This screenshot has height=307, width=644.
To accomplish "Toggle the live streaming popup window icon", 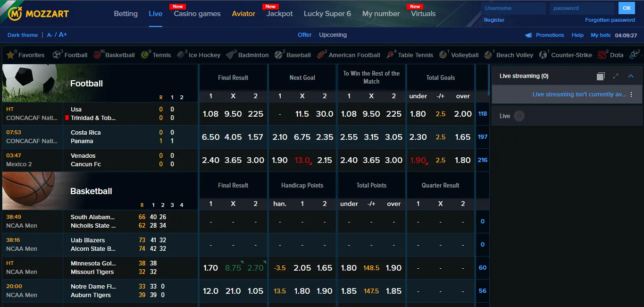I will (x=600, y=76).
